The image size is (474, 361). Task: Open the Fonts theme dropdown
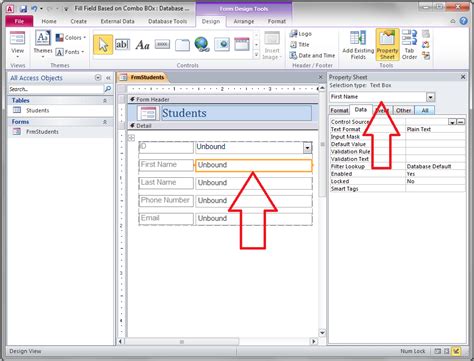[69, 52]
